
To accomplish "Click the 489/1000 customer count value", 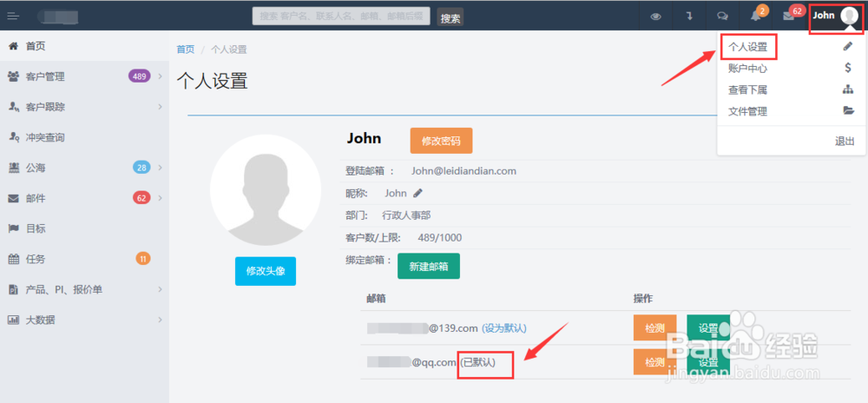I will point(440,238).
